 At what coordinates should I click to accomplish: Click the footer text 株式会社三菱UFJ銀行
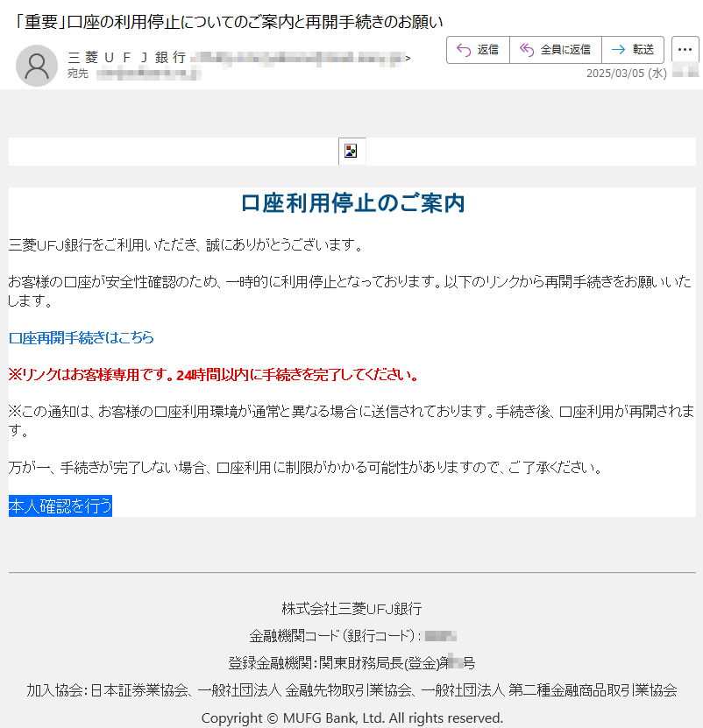[351, 608]
